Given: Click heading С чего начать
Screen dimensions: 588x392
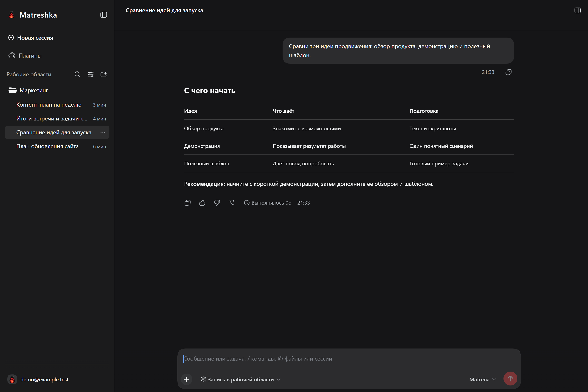Looking at the screenshot, I should [210, 90].
